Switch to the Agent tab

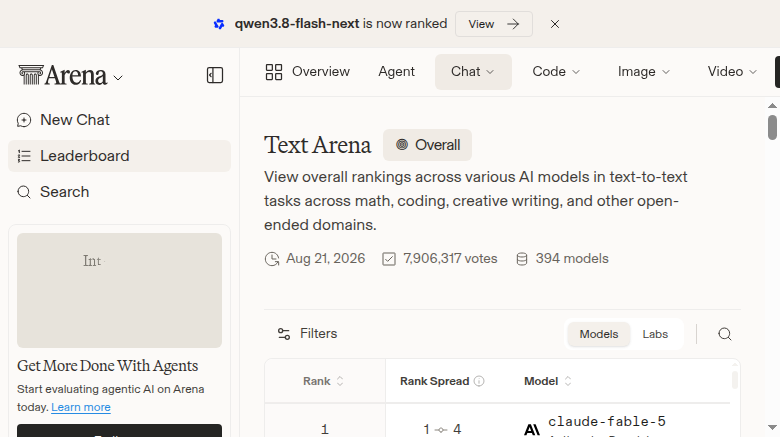point(396,72)
